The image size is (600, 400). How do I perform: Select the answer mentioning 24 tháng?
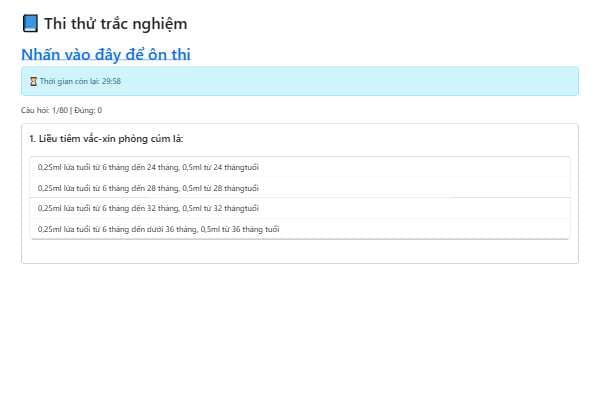[x=147, y=167]
